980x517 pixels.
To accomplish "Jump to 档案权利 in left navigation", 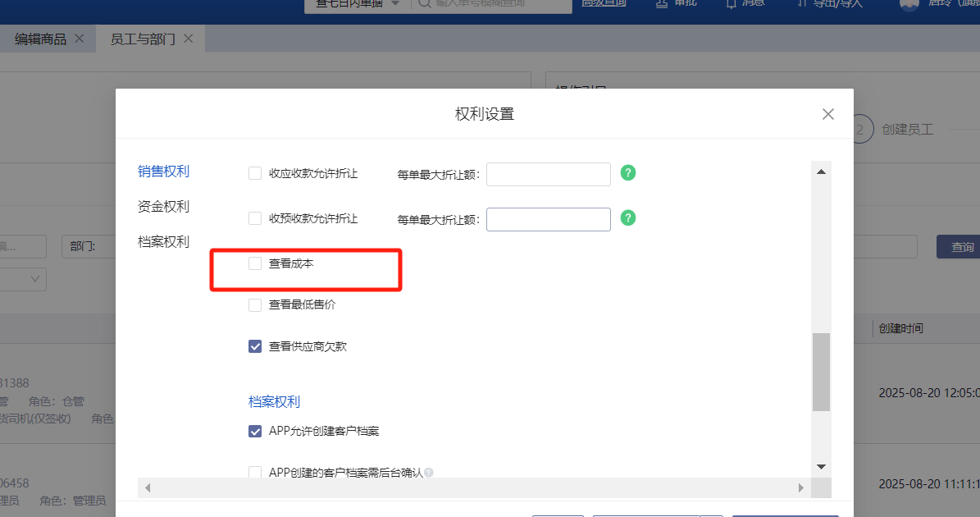I will [x=163, y=242].
